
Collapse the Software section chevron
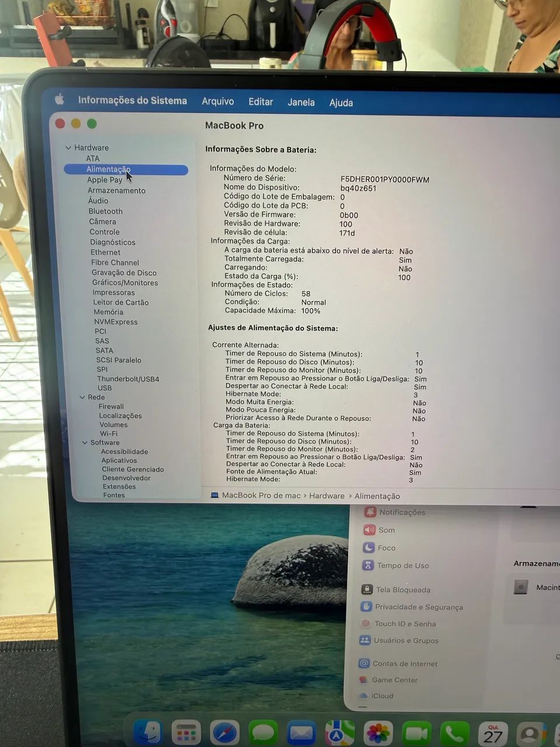(x=85, y=442)
